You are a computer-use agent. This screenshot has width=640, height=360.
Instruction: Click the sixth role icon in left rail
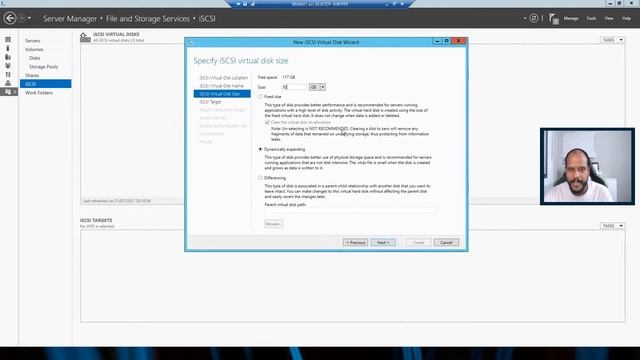(8, 83)
